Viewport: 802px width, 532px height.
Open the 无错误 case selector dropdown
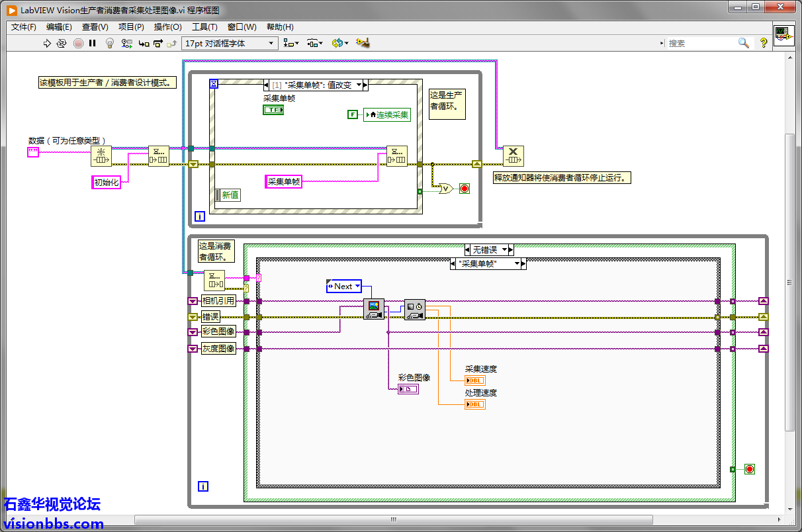pyautogui.click(x=506, y=249)
